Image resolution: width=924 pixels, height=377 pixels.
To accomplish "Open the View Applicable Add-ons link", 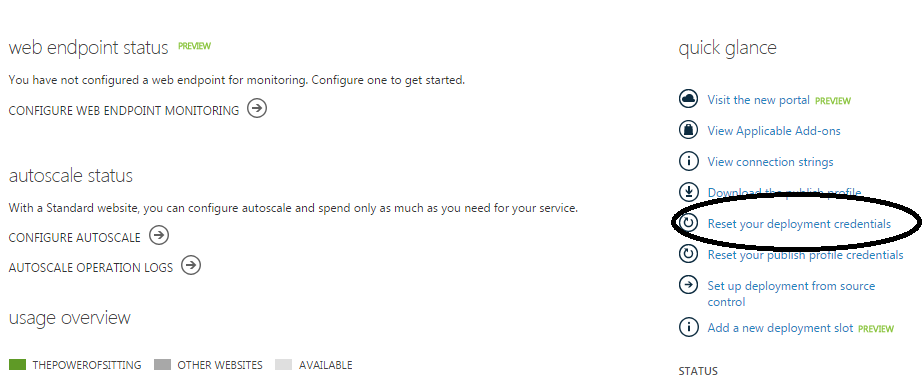I will [x=774, y=131].
